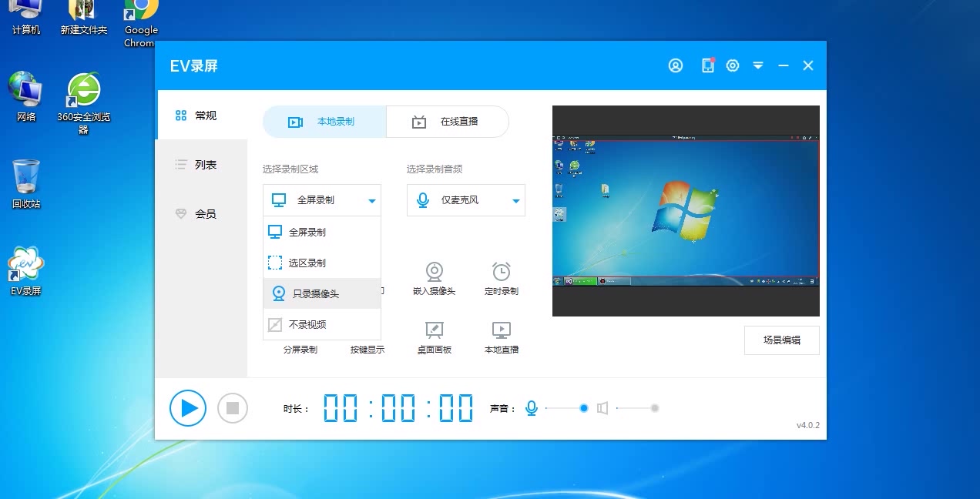980x499 pixels.
Task: Select the 回收站 recycle bin icon
Action: click(x=26, y=184)
